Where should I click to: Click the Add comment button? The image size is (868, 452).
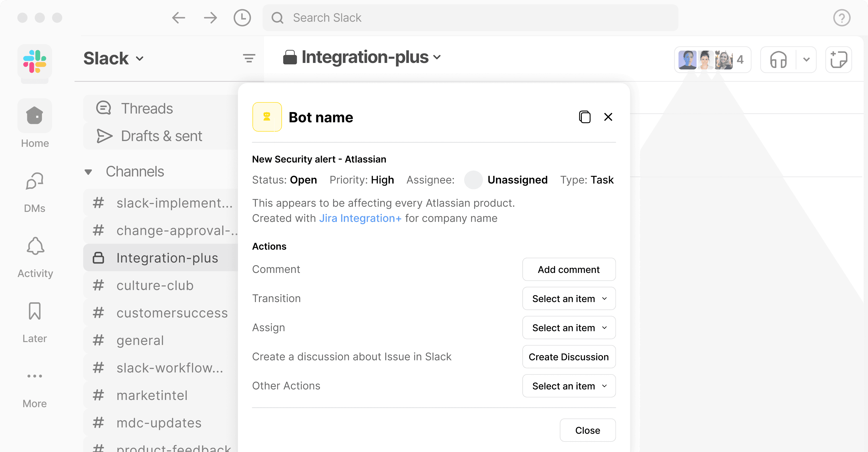[x=569, y=270]
